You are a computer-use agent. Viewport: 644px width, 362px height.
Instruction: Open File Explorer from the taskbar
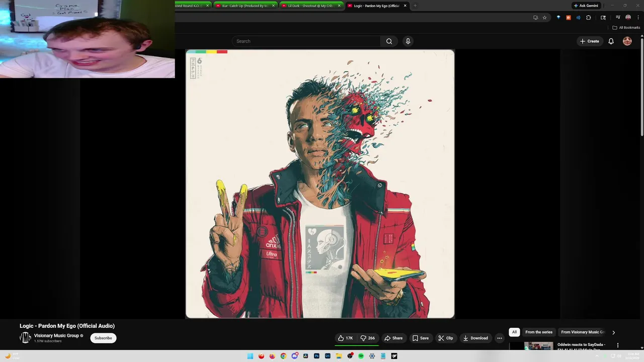click(339, 356)
